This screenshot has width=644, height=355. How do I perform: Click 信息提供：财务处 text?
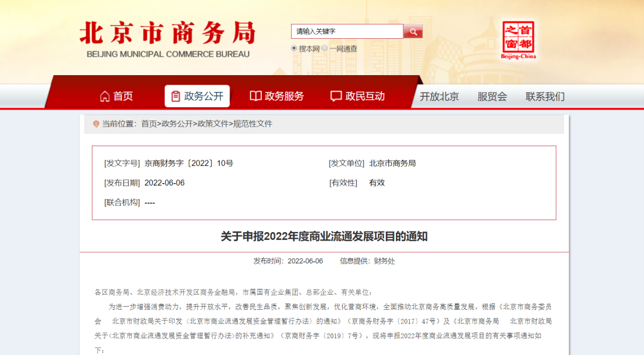(367, 261)
